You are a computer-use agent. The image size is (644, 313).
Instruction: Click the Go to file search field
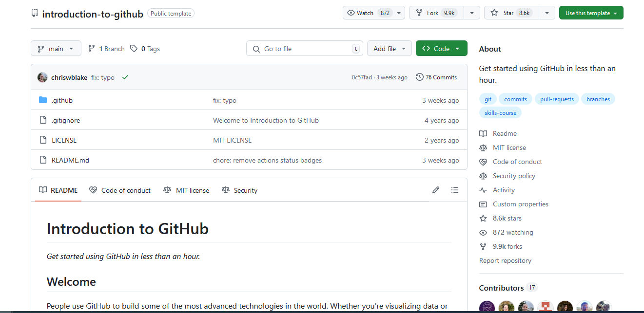pos(305,49)
